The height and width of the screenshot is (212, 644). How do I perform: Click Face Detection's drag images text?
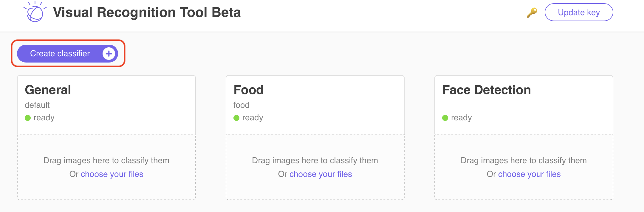click(524, 160)
